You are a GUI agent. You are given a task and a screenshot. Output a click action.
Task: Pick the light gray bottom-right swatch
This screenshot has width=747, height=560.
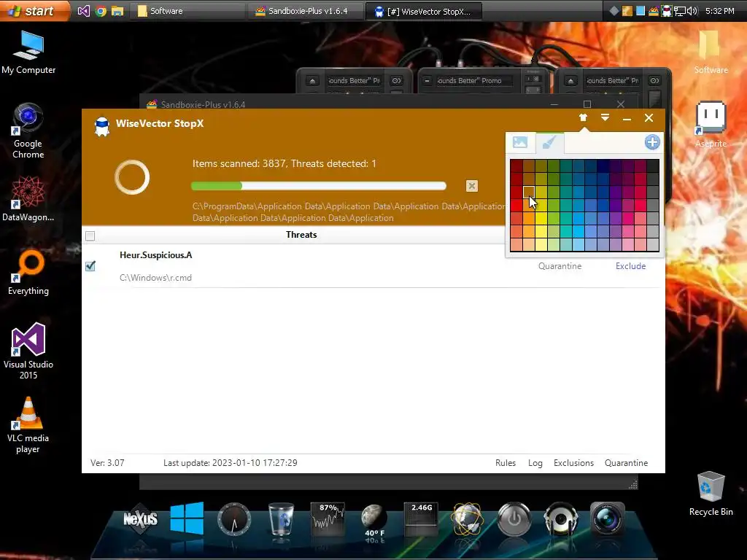653,244
